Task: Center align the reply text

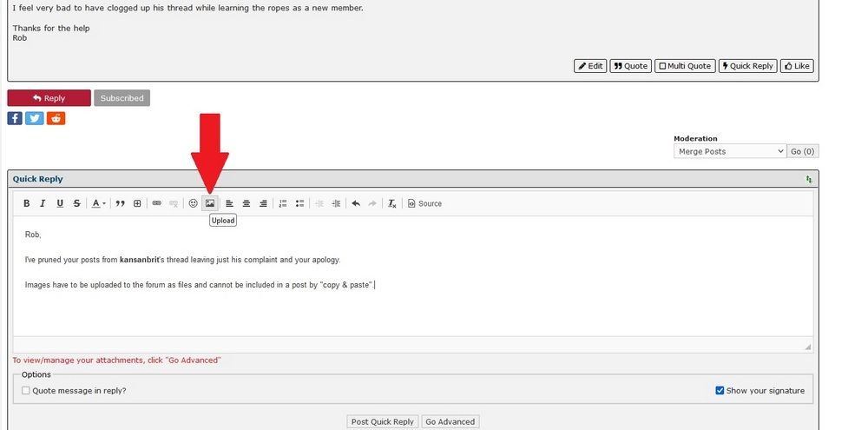Action: click(247, 203)
